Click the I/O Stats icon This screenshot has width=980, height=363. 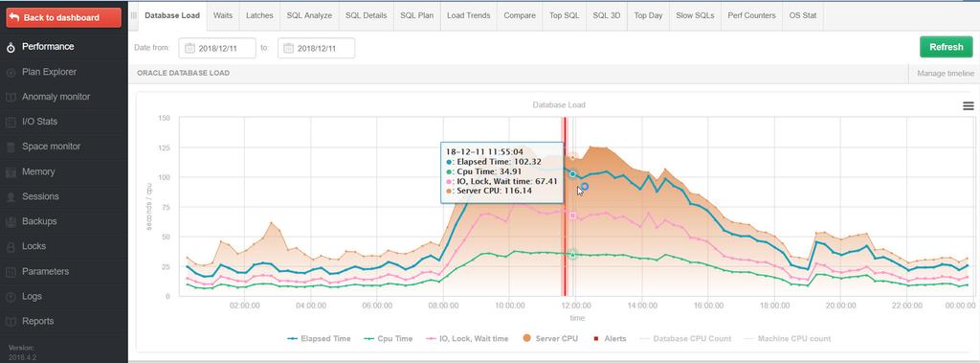pyautogui.click(x=11, y=122)
